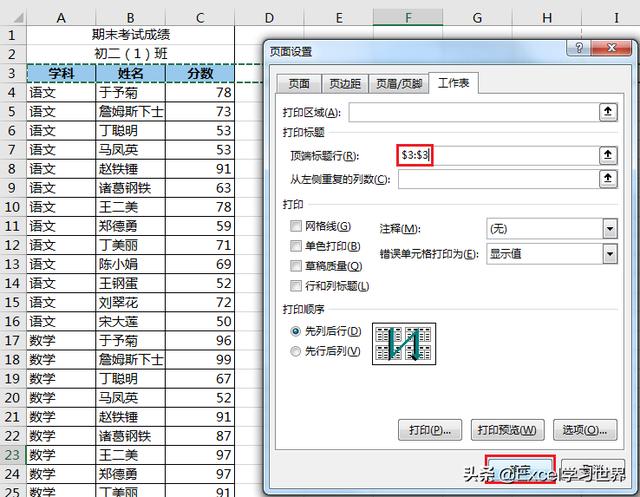
Task: Click the cell 丁聪明 in row 6
Action: pyautogui.click(x=131, y=131)
